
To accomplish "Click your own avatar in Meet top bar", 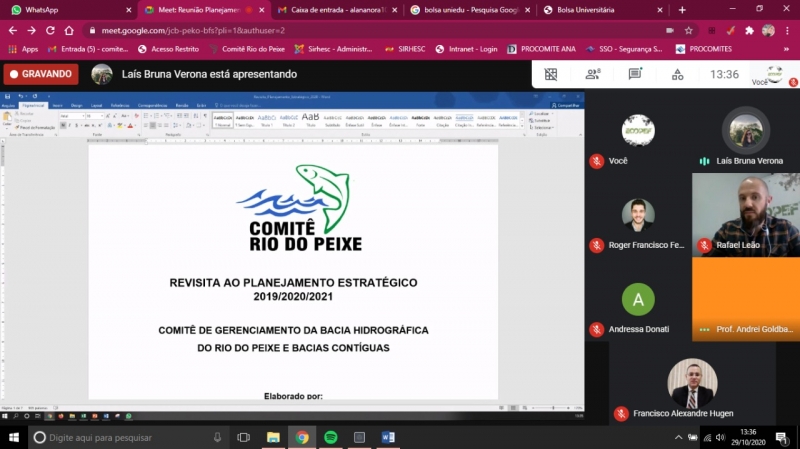I will click(x=774, y=74).
